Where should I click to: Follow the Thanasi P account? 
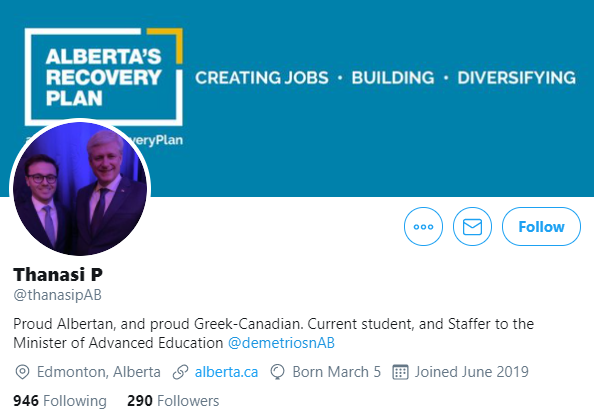pyautogui.click(x=541, y=227)
